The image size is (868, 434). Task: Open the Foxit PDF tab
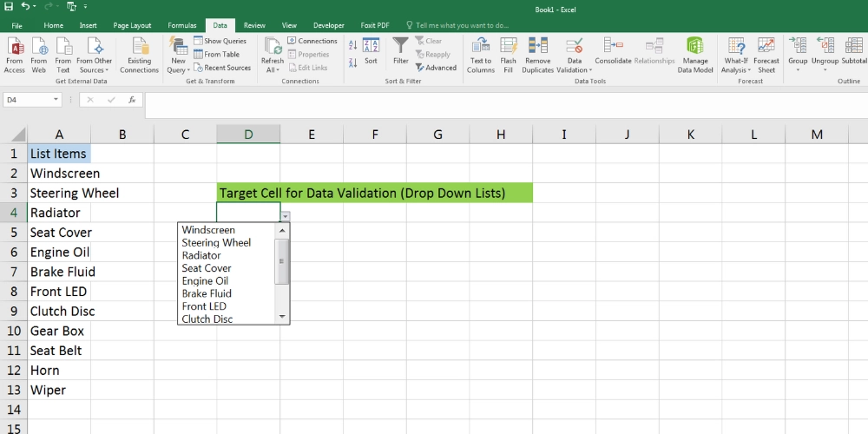pos(375,25)
